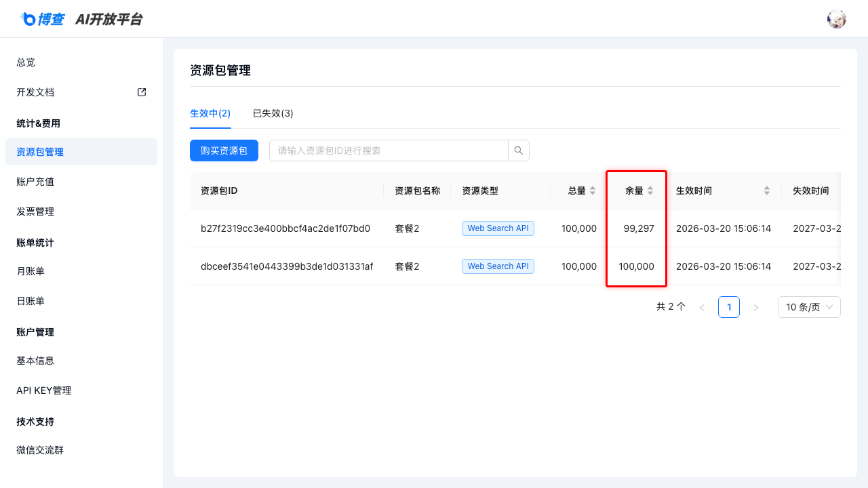
Task: Click the 技术支持 sidebar group heading
Action: click(35, 422)
